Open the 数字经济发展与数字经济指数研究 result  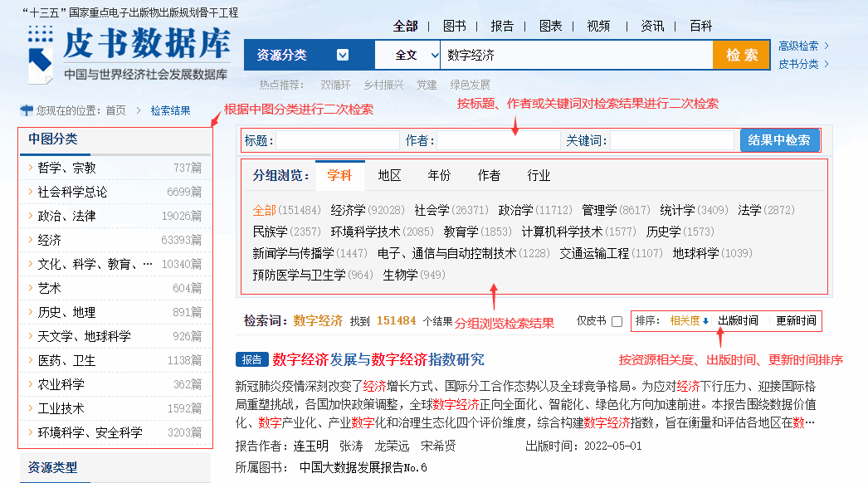point(378,360)
